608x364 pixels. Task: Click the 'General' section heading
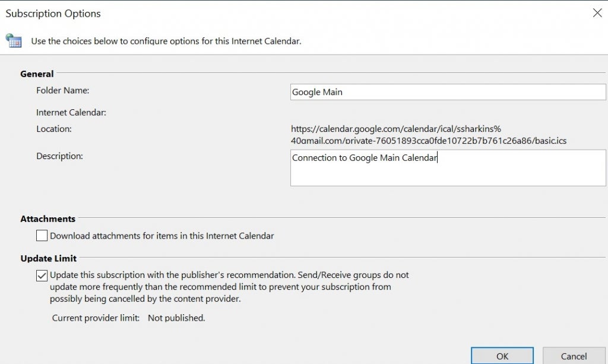point(37,74)
